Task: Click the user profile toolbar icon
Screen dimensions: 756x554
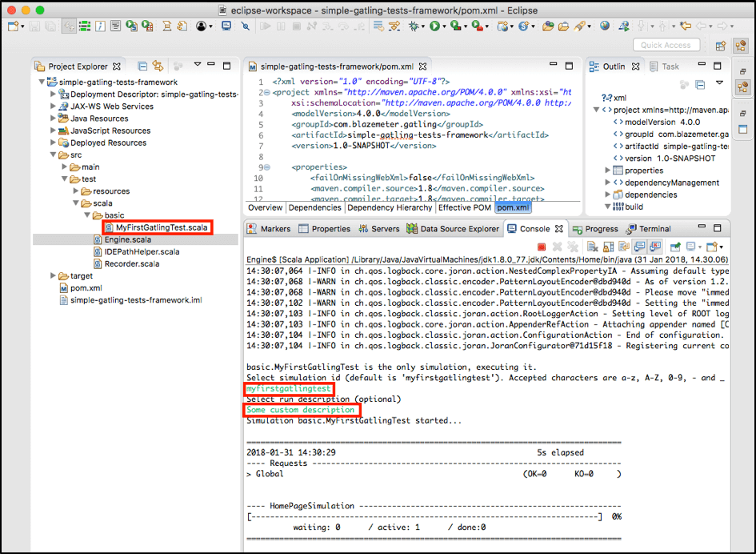Action: pyautogui.click(x=202, y=26)
